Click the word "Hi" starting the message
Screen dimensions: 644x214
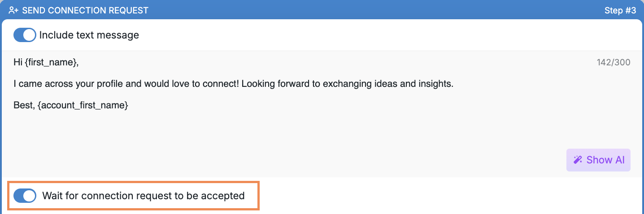coord(18,62)
